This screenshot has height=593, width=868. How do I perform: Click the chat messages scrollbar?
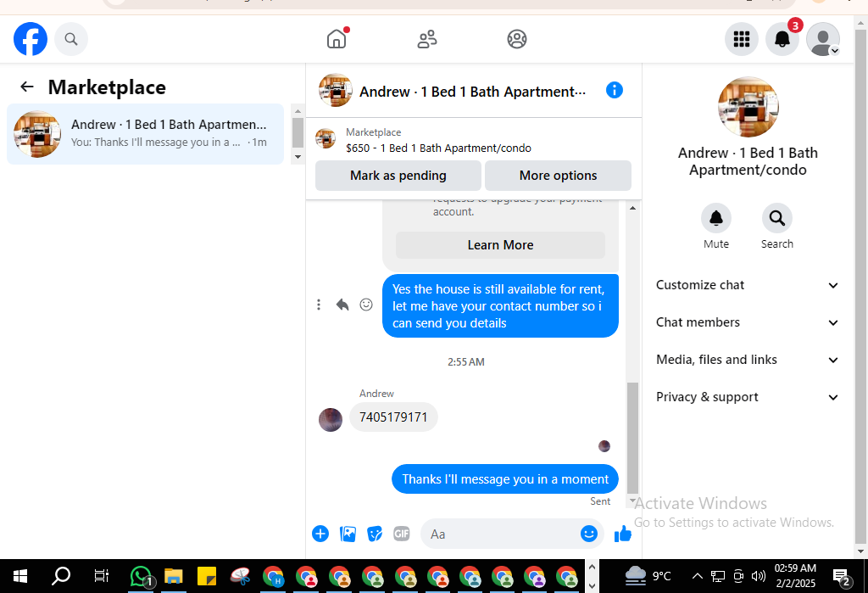(x=632, y=438)
